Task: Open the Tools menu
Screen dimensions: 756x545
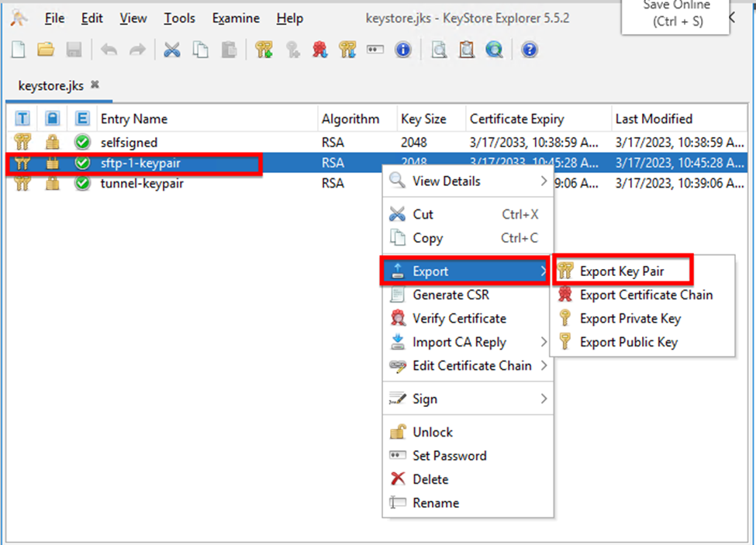Action: 179,18
